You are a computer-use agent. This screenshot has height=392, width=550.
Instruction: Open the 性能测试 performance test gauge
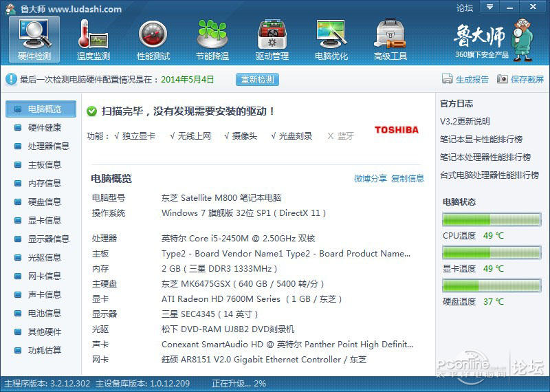coord(153,40)
